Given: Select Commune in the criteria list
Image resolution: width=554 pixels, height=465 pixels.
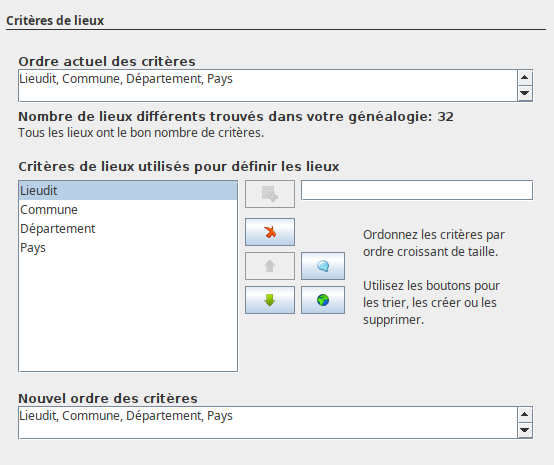Looking at the screenshot, I should pyautogui.click(x=128, y=210).
